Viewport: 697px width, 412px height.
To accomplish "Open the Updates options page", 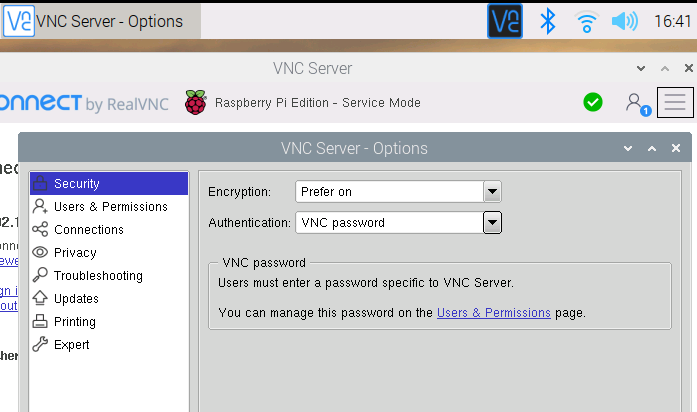I will tap(76, 299).
